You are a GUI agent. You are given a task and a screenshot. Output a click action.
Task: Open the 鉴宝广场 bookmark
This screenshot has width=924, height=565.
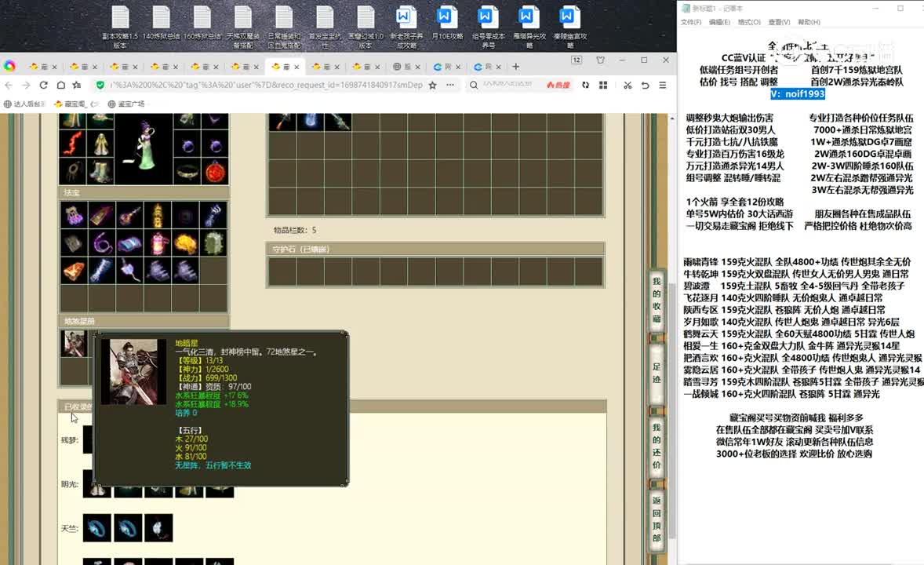click(127, 104)
